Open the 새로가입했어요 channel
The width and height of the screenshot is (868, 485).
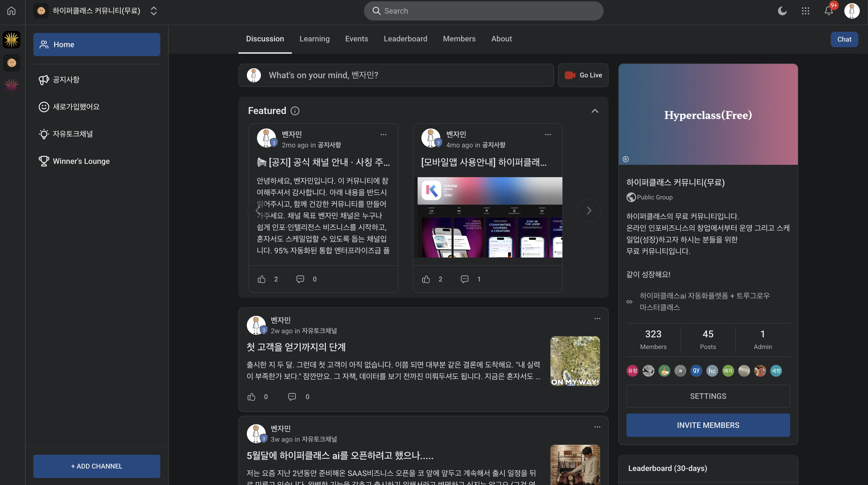click(97, 107)
